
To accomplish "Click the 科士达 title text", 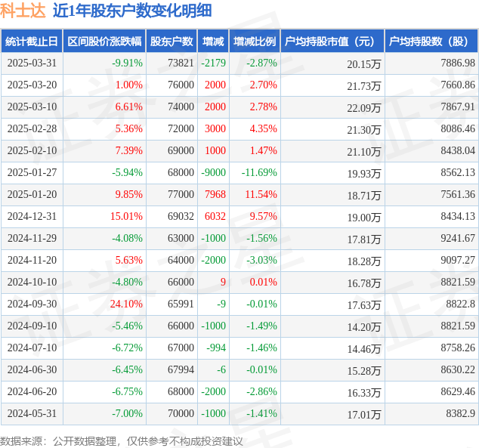I will (23, 10).
